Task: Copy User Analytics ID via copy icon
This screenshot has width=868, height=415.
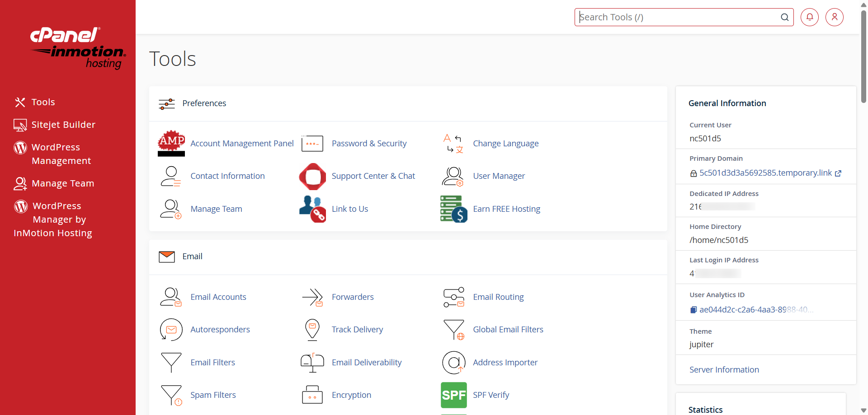Action: click(693, 310)
